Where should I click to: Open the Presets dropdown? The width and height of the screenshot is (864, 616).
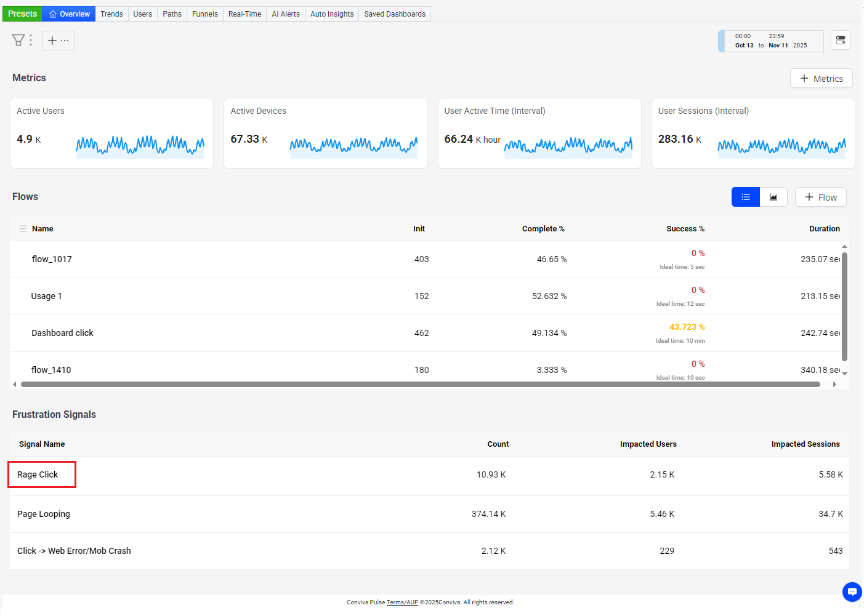click(x=22, y=14)
